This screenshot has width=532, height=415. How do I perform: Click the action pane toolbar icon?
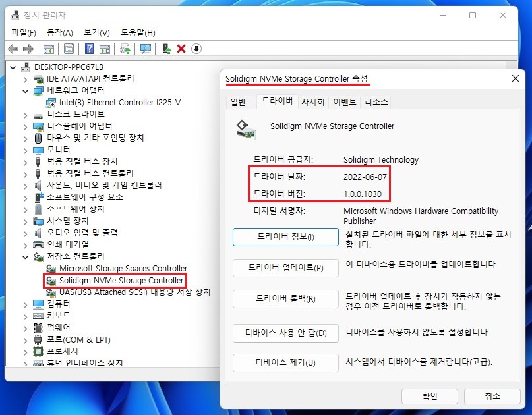[105, 49]
